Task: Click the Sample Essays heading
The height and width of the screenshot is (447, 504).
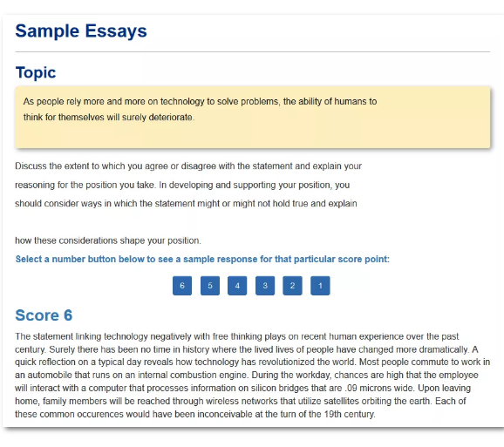Action: (x=81, y=31)
